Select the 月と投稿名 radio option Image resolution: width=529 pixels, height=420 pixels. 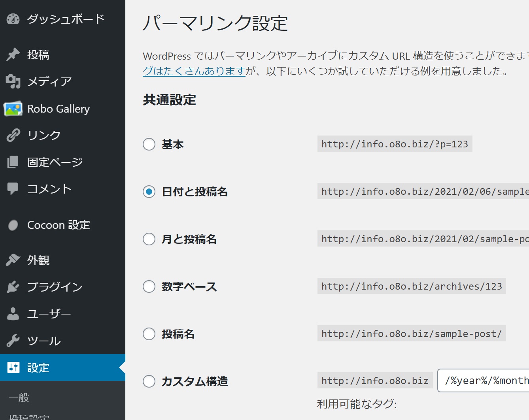149,239
